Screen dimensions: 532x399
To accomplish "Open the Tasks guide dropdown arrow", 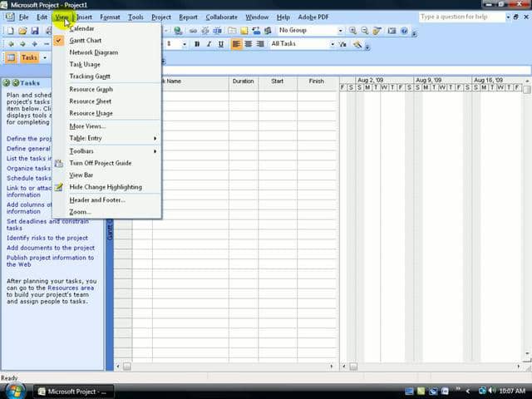I will pos(45,57).
